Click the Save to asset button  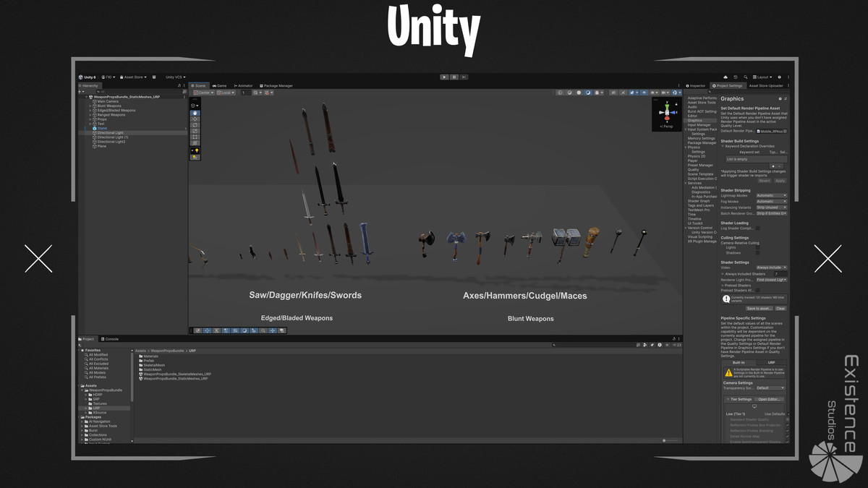click(759, 309)
